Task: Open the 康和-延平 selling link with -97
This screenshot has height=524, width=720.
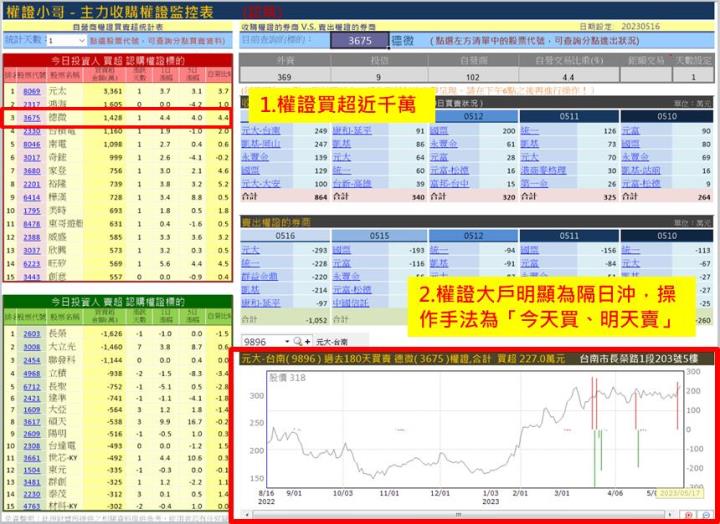Action: point(260,303)
